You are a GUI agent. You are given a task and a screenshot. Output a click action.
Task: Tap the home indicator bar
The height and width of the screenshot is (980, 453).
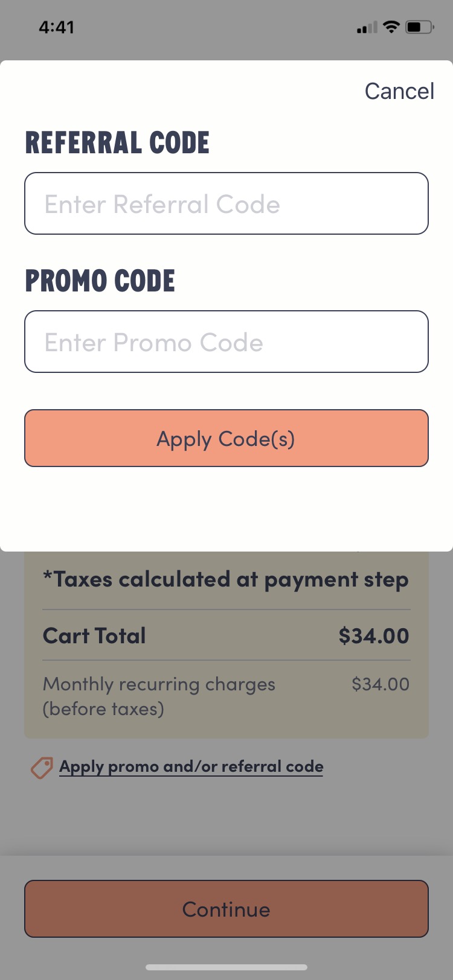226,967
